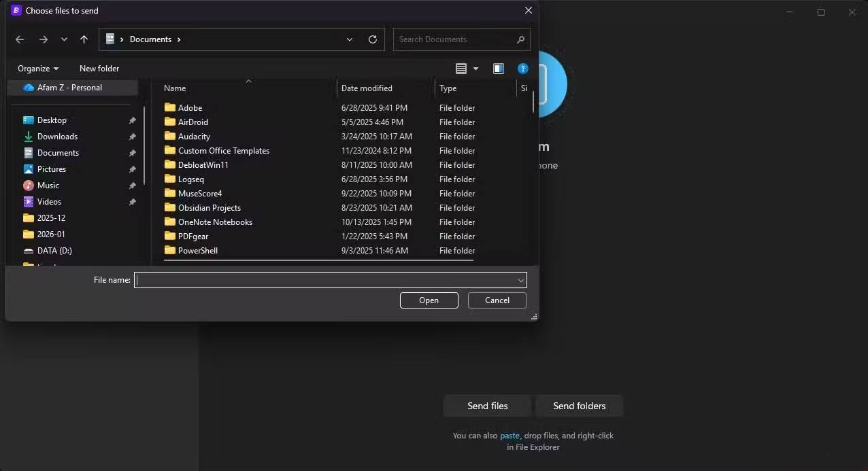Sort files by Date modified column

(367, 88)
